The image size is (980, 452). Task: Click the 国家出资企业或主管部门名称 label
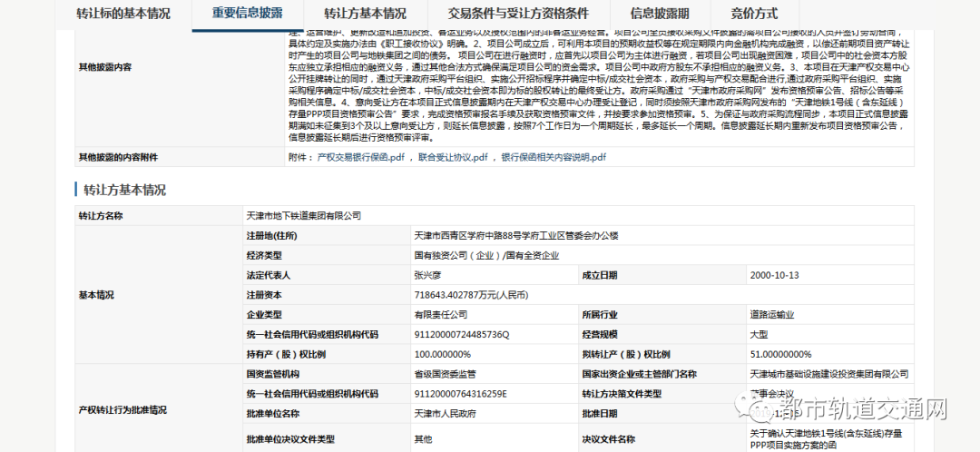pos(640,375)
